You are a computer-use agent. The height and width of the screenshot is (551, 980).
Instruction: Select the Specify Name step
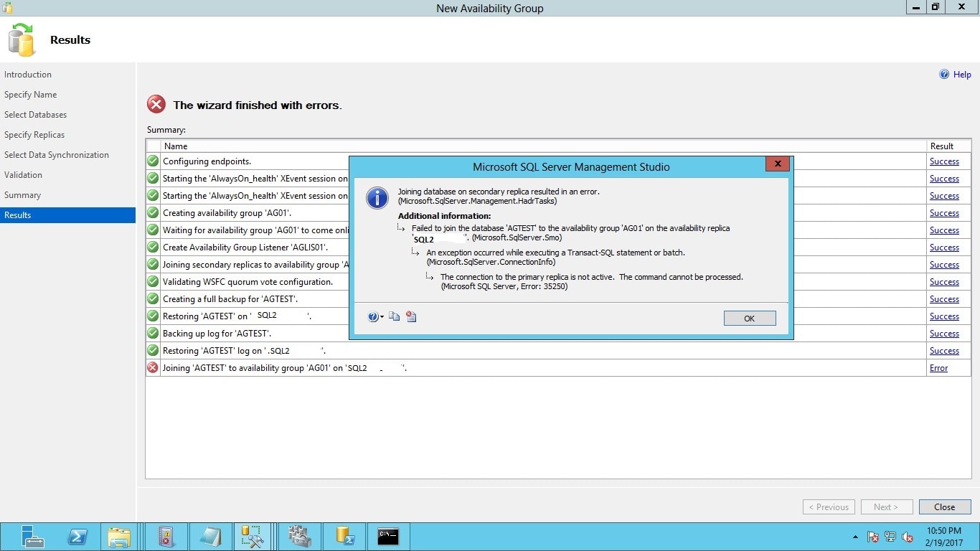point(30,95)
